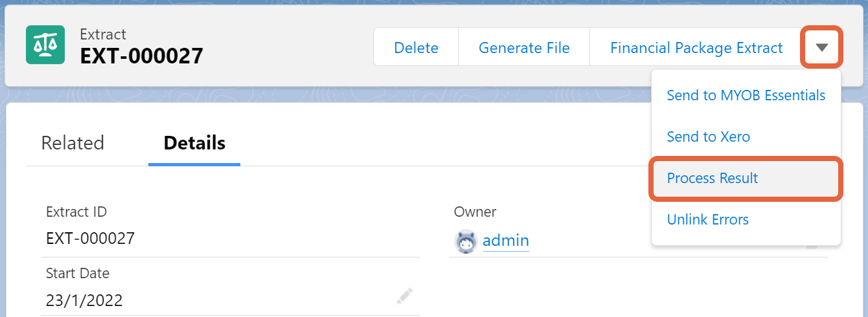Delete this extract record
Screen dimensions: 868x317
click(x=416, y=47)
